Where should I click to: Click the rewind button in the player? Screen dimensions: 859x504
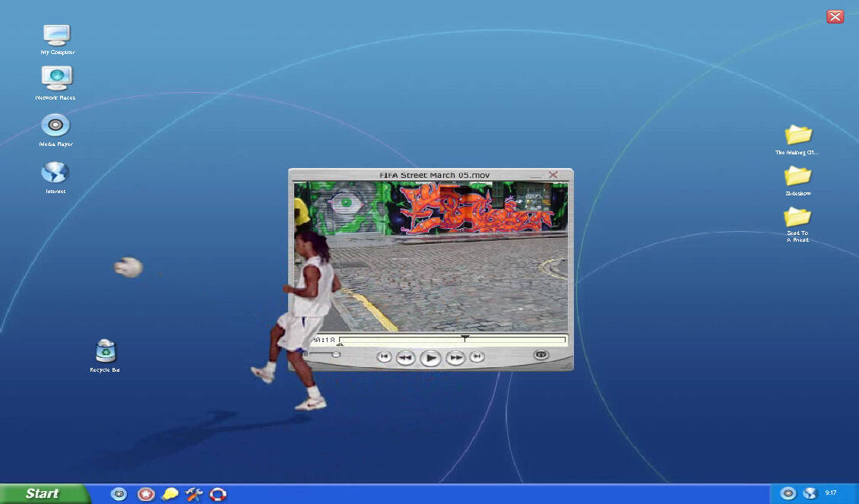coord(406,357)
